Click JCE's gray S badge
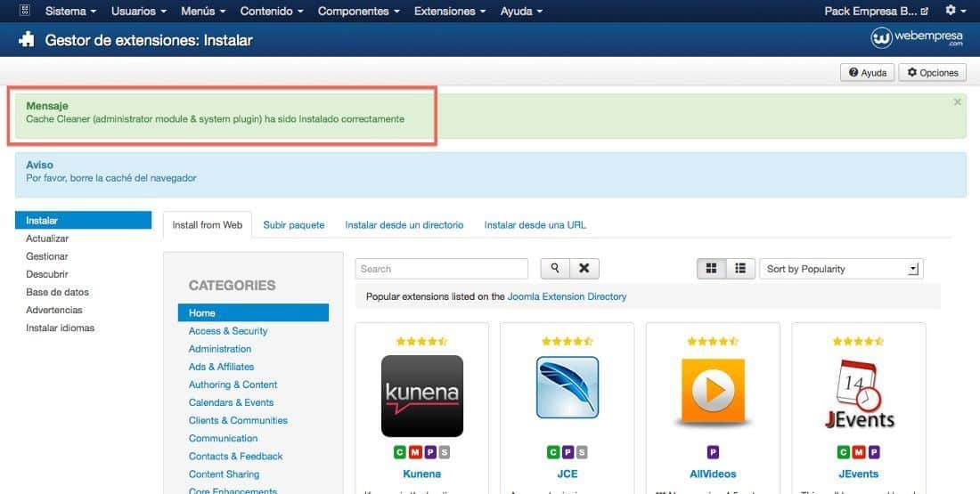This screenshot has width=980, height=494. tap(582, 452)
